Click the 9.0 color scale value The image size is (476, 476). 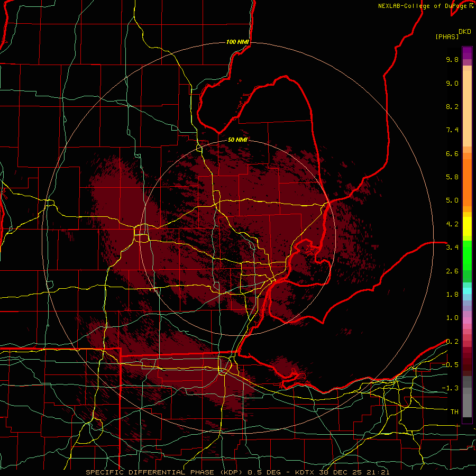[x=452, y=83]
